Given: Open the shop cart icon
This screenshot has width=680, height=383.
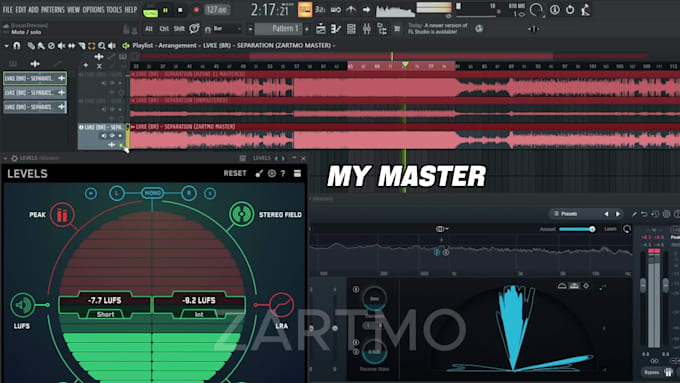Looking at the screenshot, I should pyautogui.click(x=397, y=29).
